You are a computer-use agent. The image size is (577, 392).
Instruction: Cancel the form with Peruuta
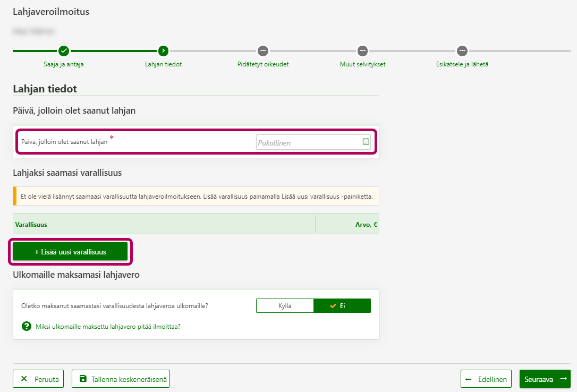[x=39, y=379]
